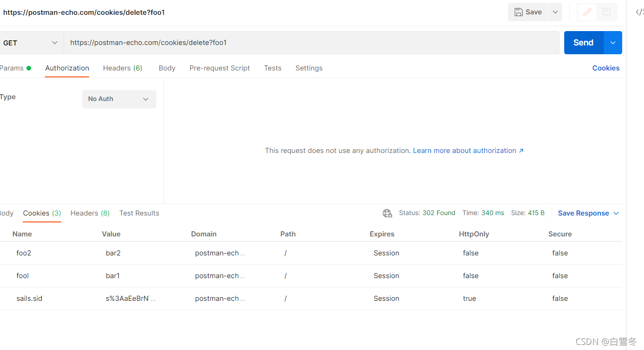Select the Pre-request Script tab
The image size is (644, 350).
pyautogui.click(x=219, y=68)
